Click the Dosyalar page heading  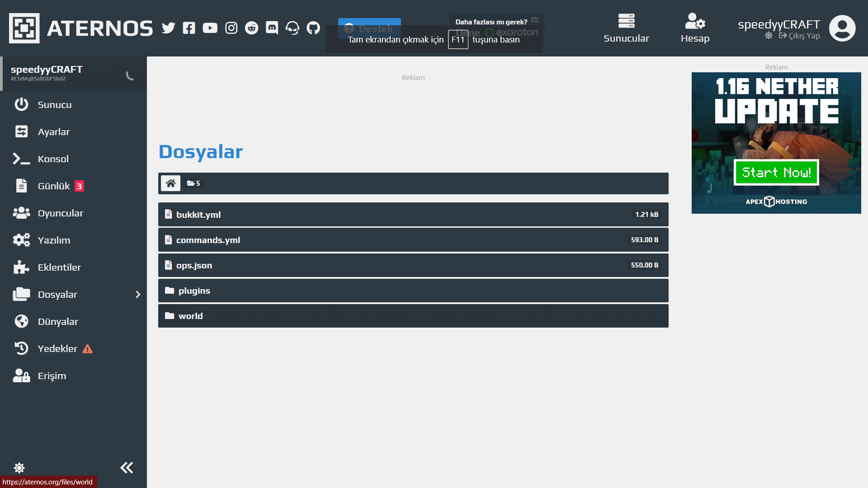(201, 152)
